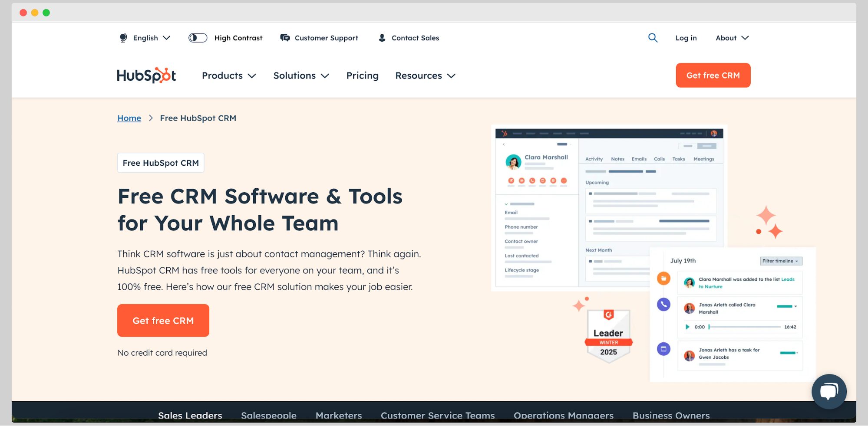Image resolution: width=868 pixels, height=426 pixels.
Task: Click macOS red close window button
Action: click(23, 13)
